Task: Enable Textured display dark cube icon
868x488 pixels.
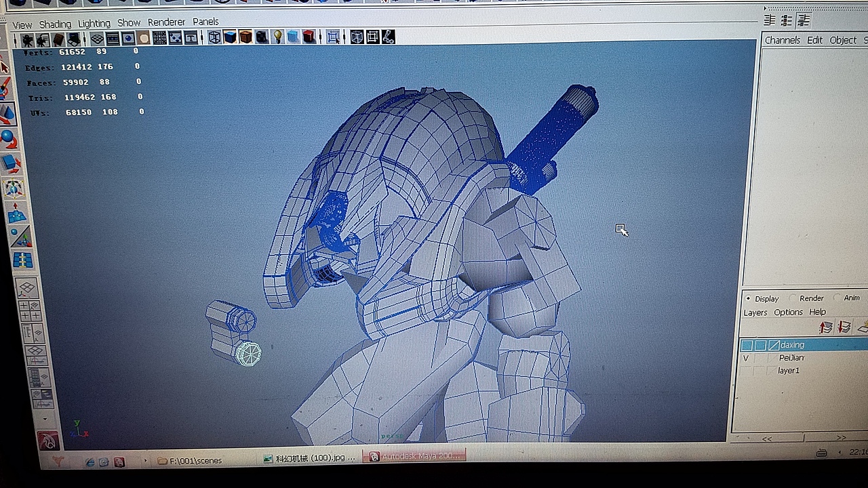Action: point(261,37)
